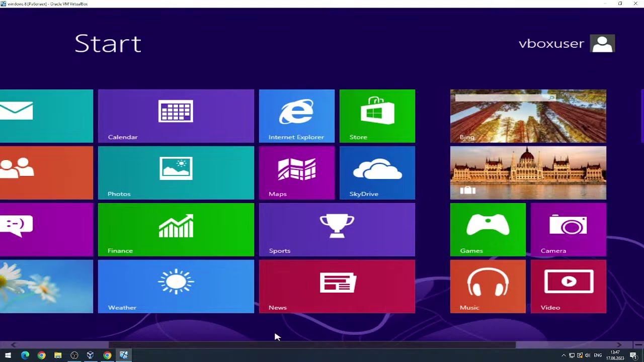Open the network icon in the system tray
644x362 pixels.
(572, 355)
